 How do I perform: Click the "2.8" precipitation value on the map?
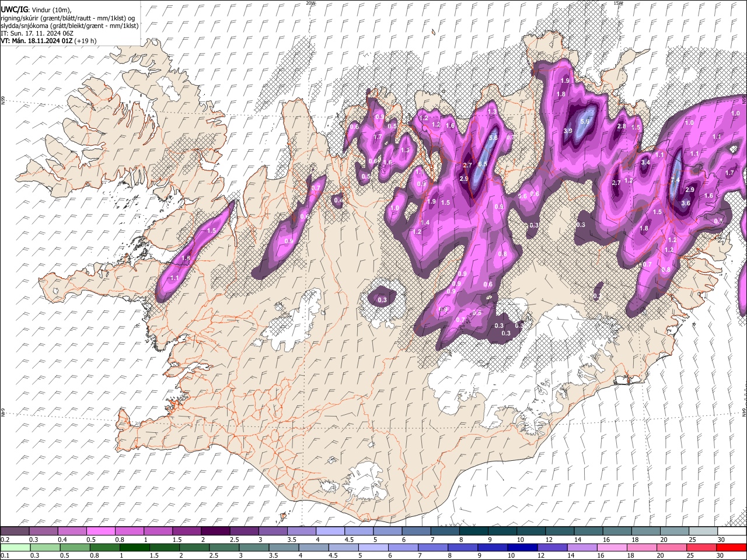tap(622, 126)
